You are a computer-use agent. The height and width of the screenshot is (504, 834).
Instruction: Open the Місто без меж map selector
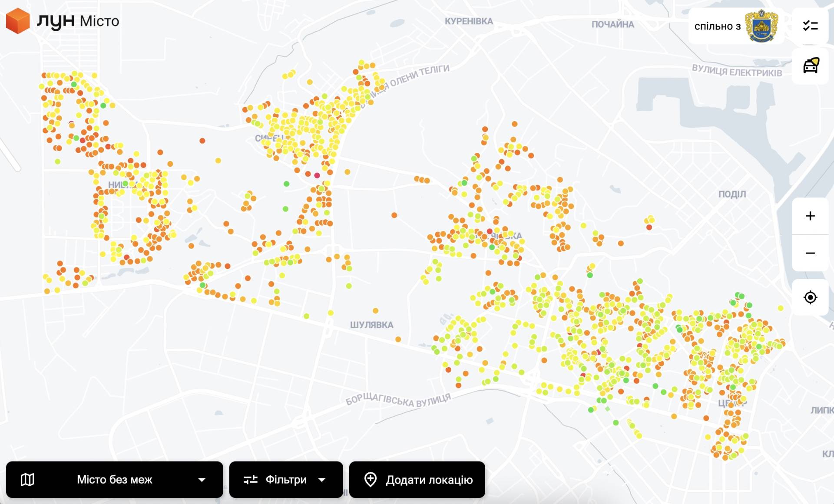pyautogui.click(x=114, y=480)
